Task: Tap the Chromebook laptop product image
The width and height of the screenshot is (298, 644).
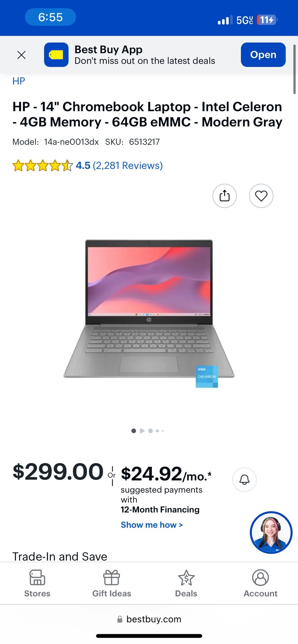Action: [149, 313]
